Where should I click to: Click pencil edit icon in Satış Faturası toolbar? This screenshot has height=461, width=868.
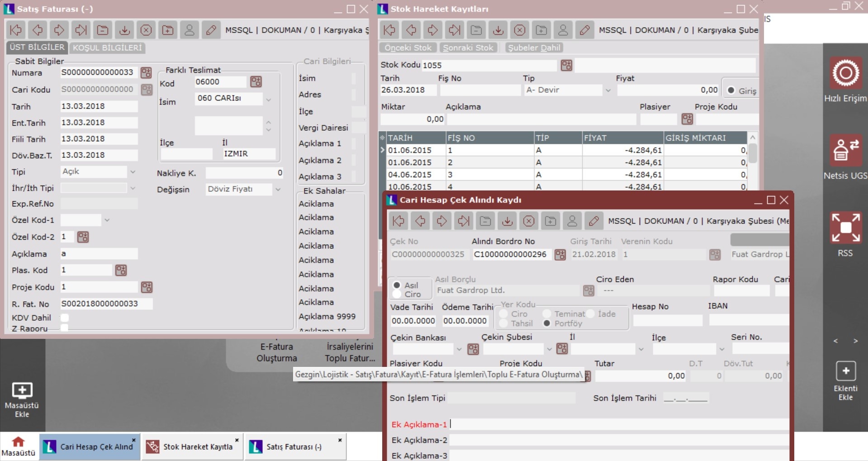pos(211,30)
